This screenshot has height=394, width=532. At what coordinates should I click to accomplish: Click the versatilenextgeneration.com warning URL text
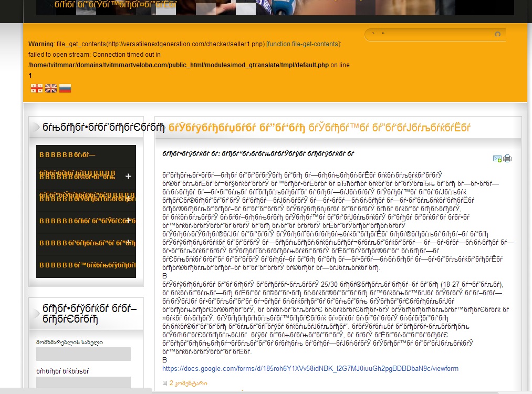(185, 44)
